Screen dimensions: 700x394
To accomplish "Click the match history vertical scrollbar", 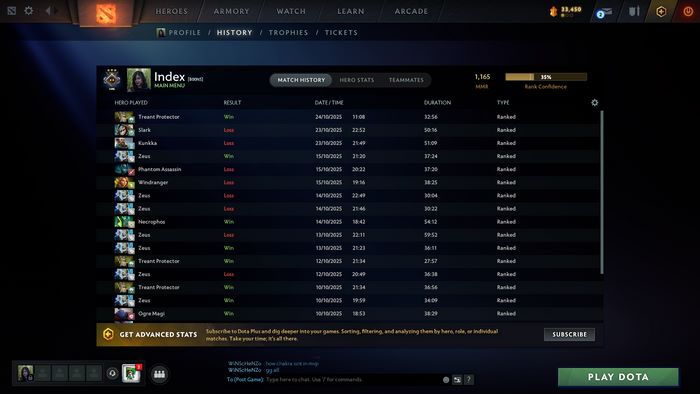I will 602,192.
